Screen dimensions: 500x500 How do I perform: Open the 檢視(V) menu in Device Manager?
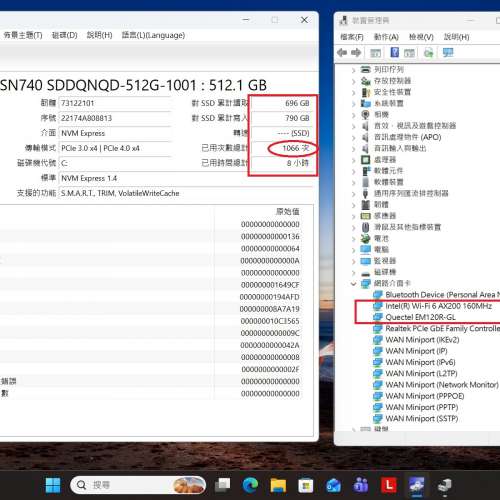point(421,37)
